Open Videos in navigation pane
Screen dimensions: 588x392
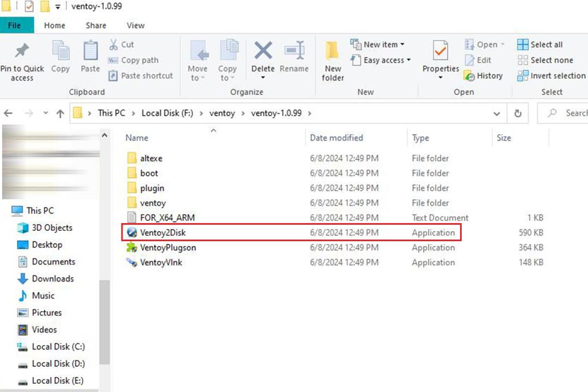pos(44,329)
